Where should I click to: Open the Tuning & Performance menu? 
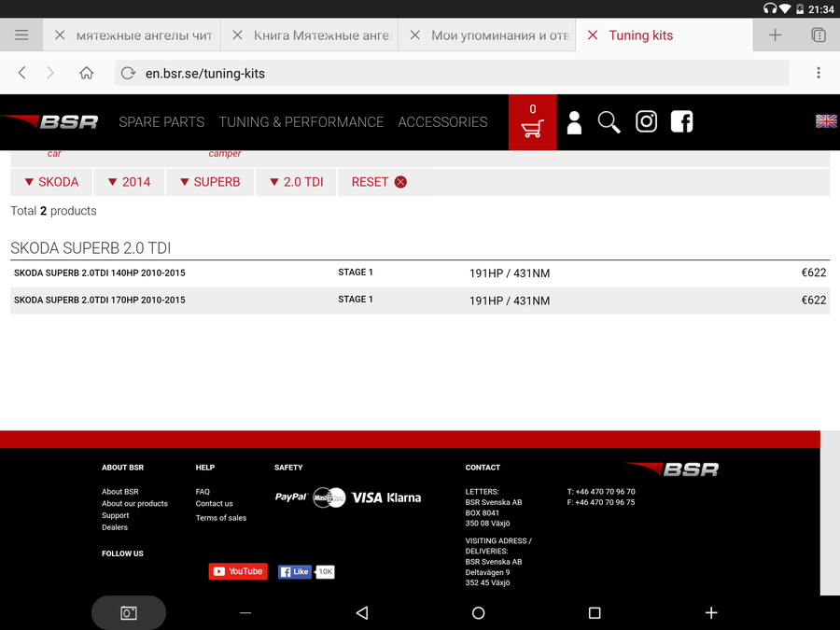301,122
